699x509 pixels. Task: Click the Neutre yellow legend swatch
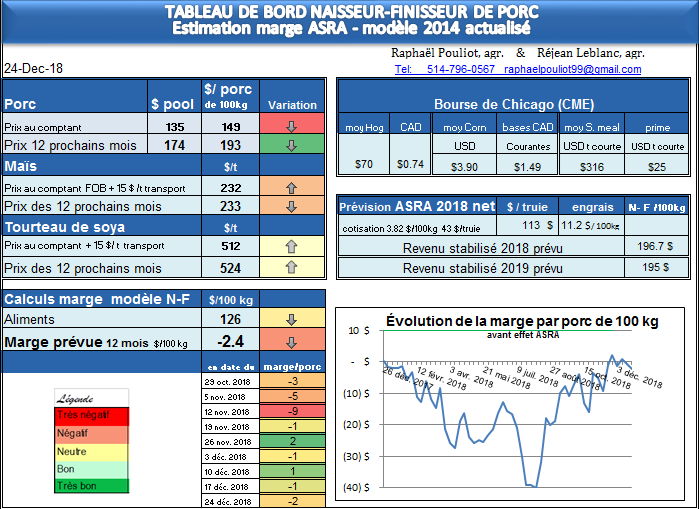click(77, 450)
